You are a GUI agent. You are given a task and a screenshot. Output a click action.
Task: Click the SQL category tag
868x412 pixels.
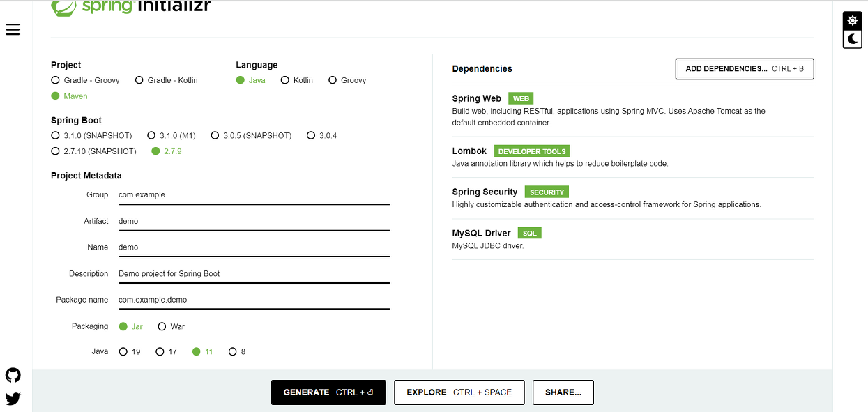(529, 234)
